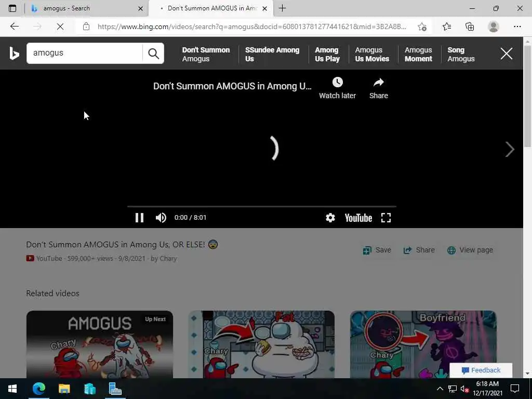Switch to the amogus - Search tab
This screenshot has height=399, width=532.
coord(86,8)
